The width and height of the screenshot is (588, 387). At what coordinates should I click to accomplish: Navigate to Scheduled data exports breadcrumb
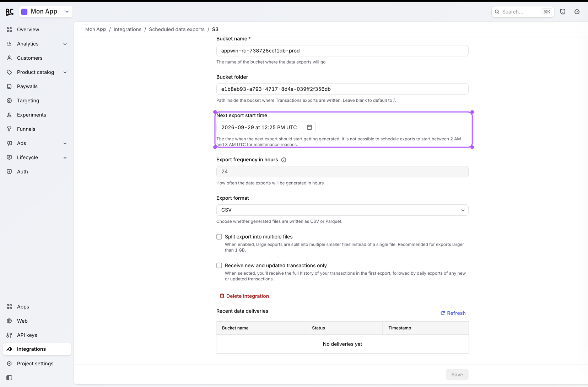click(177, 29)
